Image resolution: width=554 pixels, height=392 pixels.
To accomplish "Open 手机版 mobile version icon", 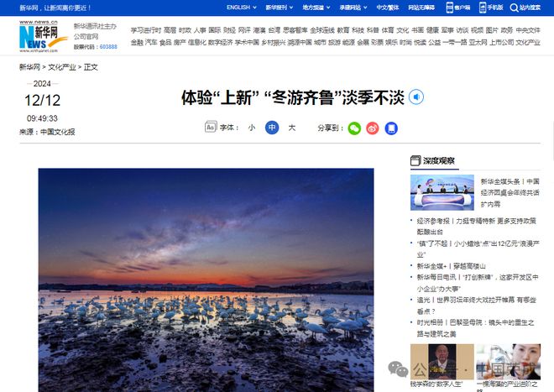I will tap(483, 8).
